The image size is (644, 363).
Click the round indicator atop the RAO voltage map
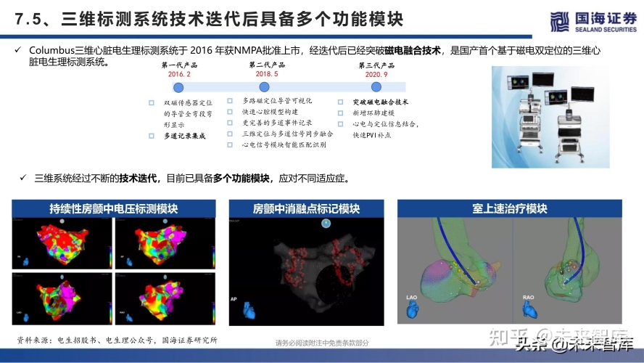[165, 277]
